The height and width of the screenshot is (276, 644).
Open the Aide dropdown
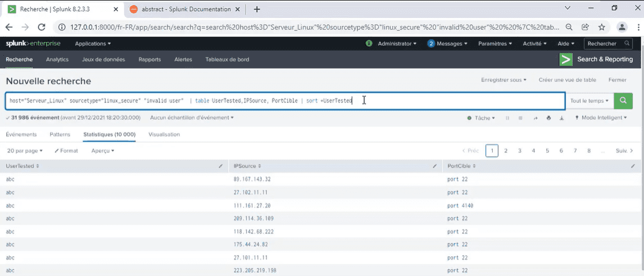click(565, 43)
